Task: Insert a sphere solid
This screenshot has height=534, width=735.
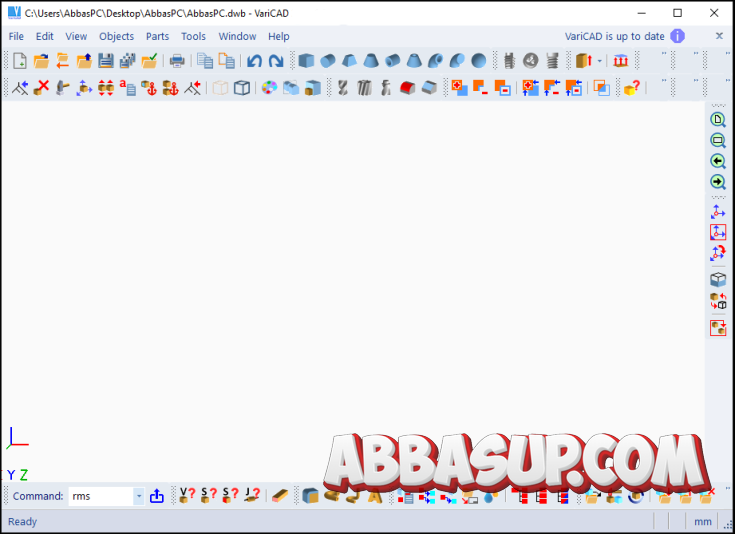Action: (479, 60)
